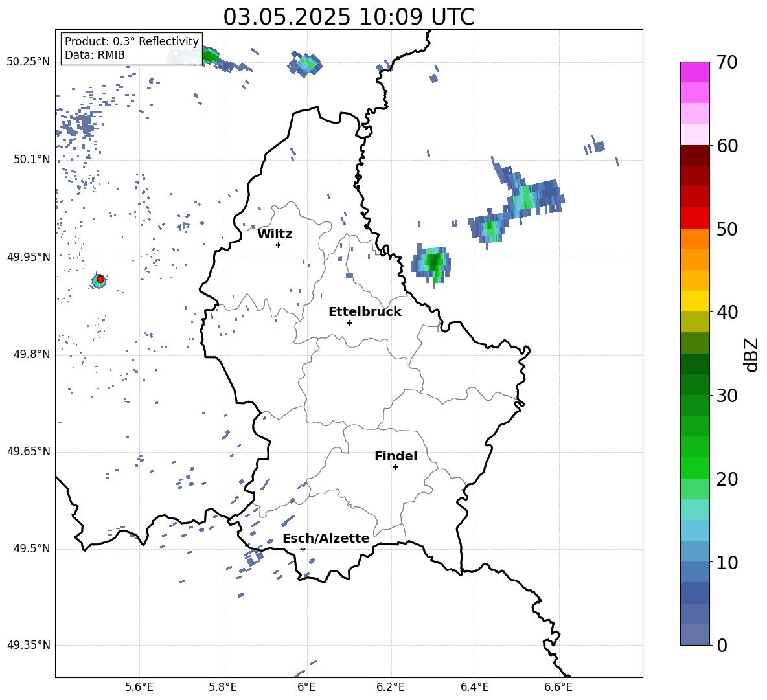
Task: Click the Wiltz station cross marker
Action: 278,245
